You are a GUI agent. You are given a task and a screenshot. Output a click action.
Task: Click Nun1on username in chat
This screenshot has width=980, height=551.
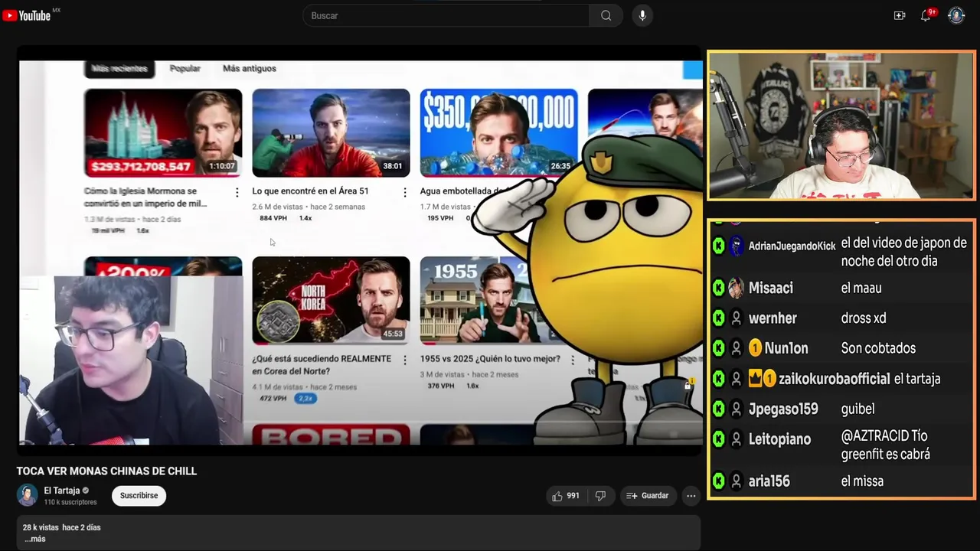[786, 349]
